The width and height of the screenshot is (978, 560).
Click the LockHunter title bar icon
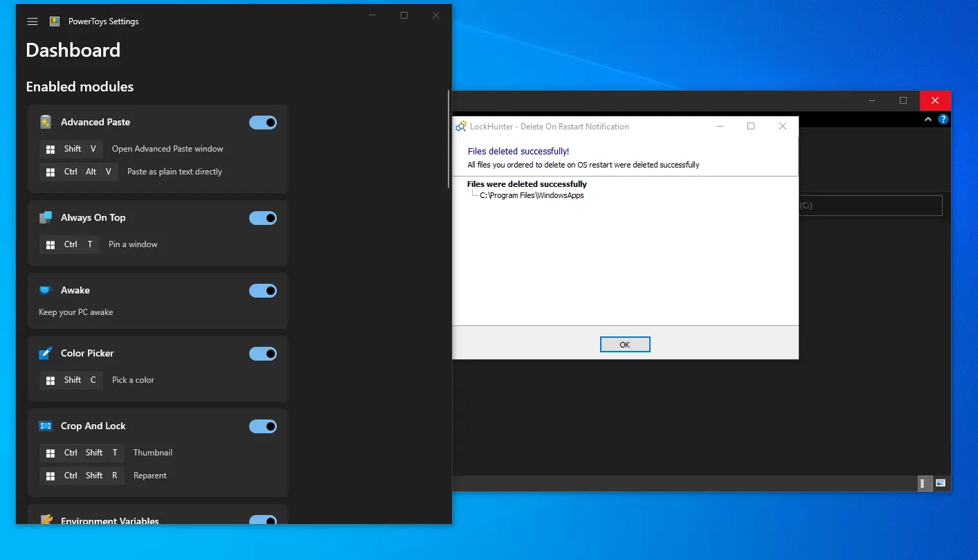click(x=461, y=127)
